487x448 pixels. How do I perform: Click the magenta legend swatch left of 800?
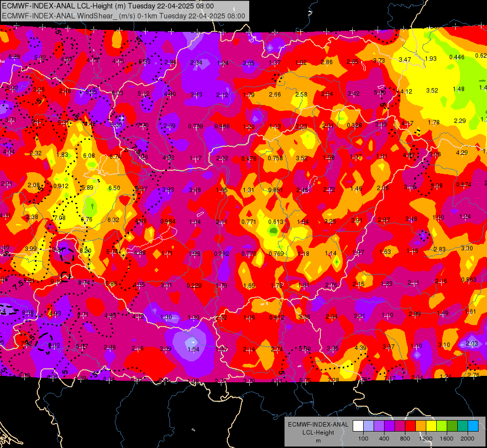400,426
